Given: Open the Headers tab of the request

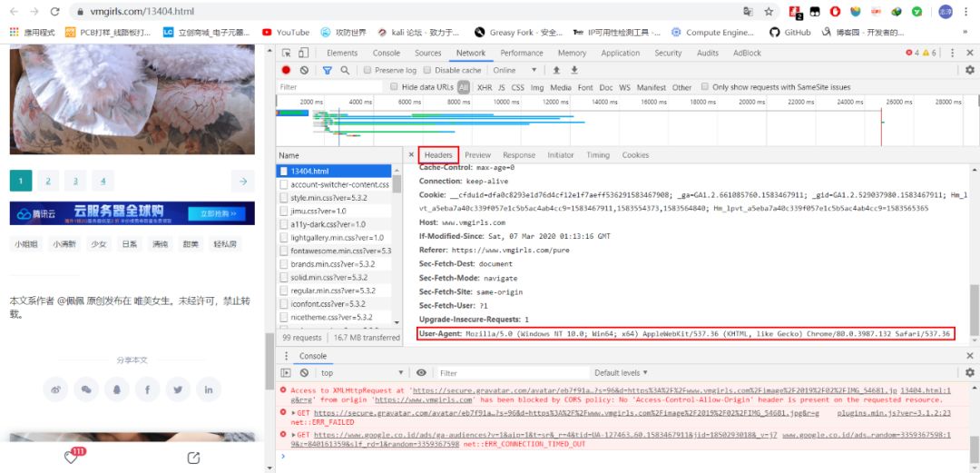Looking at the screenshot, I should [x=438, y=154].
